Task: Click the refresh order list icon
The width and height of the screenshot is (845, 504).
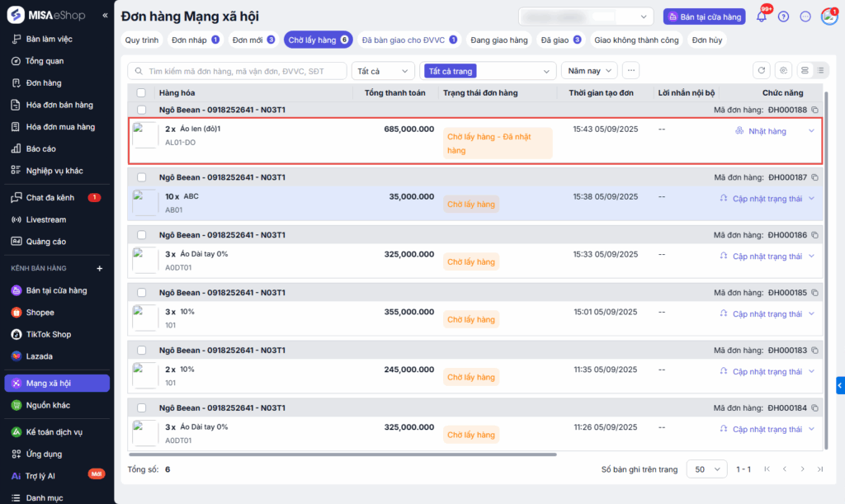Action: [761, 71]
